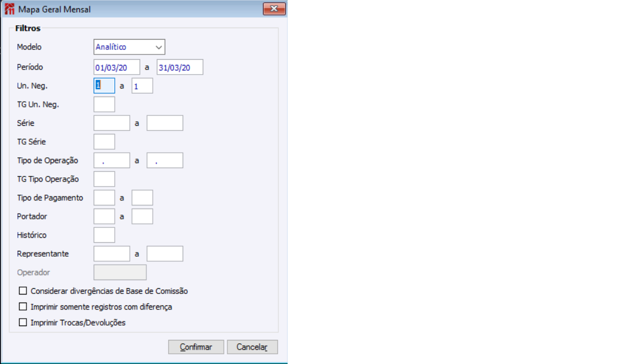Click the TG Un. Neg. field
The width and height of the screenshot is (620, 364).
click(x=104, y=104)
